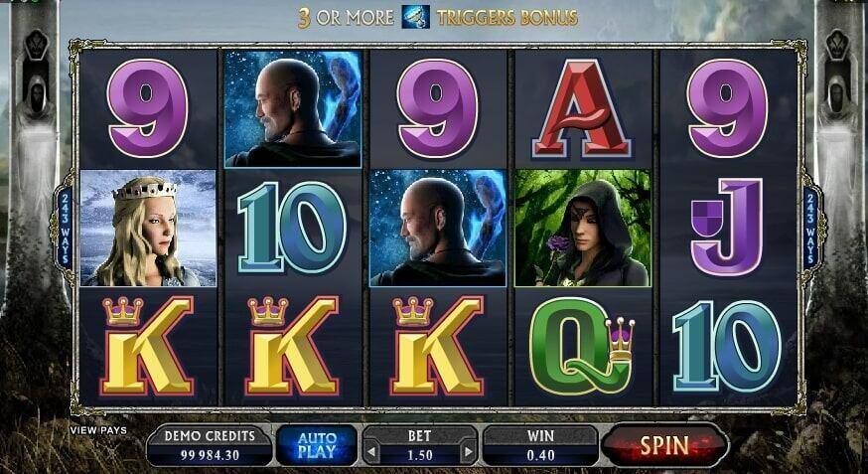868x474 pixels.
Task: Open the View Pays paytable
Action: click(98, 430)
